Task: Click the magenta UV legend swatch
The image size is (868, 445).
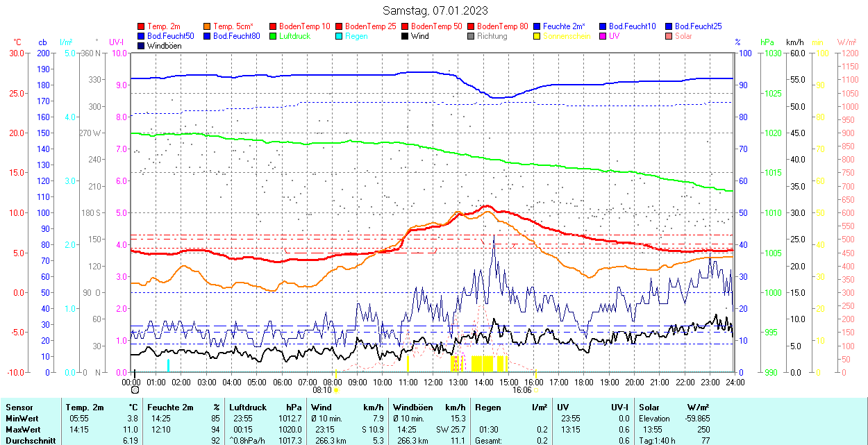Action: tap(603, 36)
